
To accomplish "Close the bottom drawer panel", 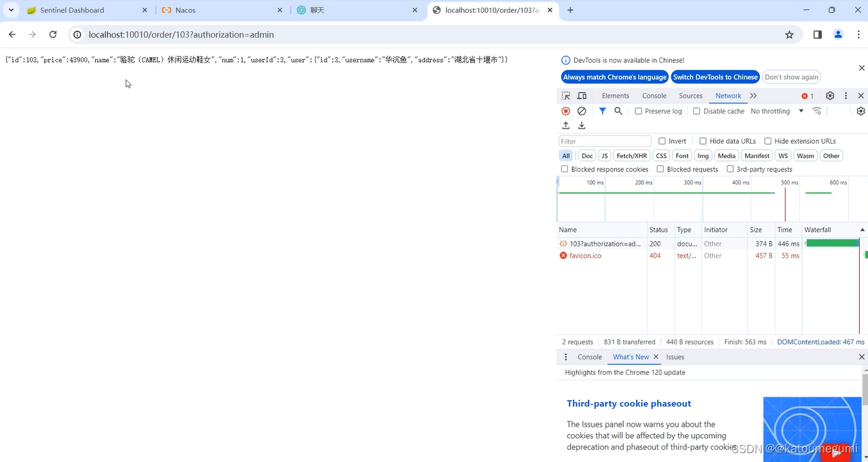I will click(x=862, y=357).
